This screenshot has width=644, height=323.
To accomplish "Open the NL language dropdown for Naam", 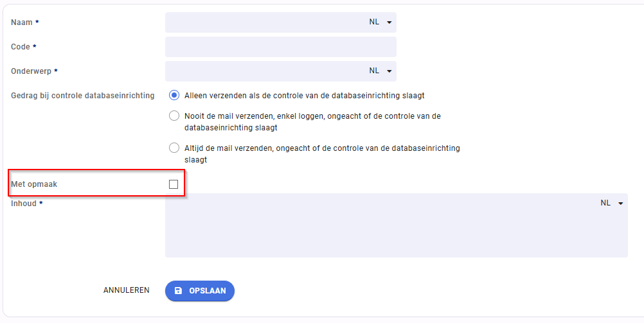I will [x=380, y=22].
